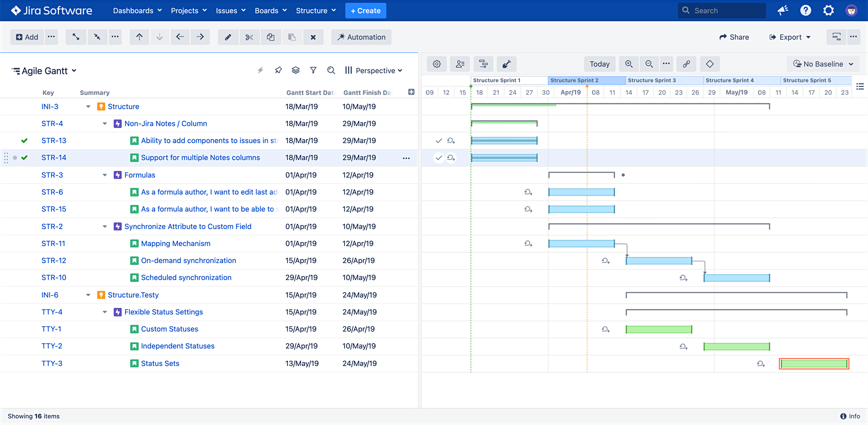868x425 pixels.
Task: Open the Dashboards menu
Action: [x=137, y=10]
